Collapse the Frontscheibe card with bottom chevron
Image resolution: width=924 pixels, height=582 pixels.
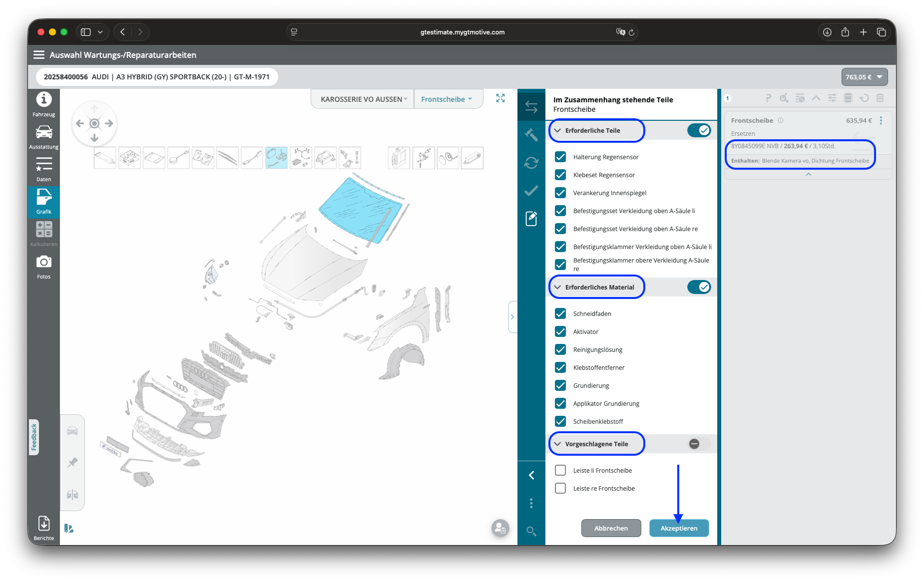point(808,174)
